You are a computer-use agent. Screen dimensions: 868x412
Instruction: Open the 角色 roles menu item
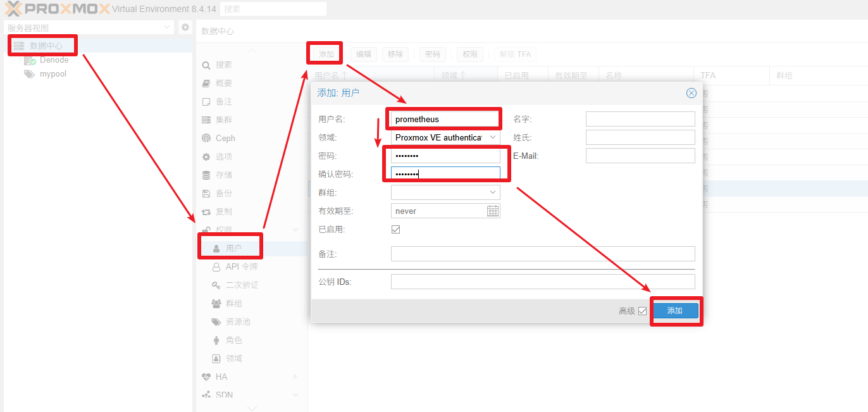[x=233, y=340]
